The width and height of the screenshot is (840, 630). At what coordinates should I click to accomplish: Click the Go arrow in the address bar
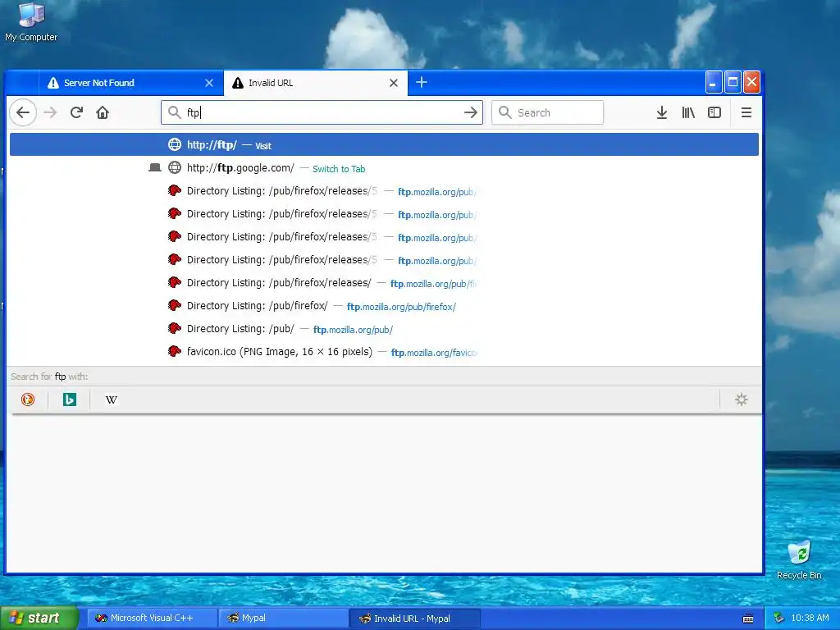(x=470, y=112)
